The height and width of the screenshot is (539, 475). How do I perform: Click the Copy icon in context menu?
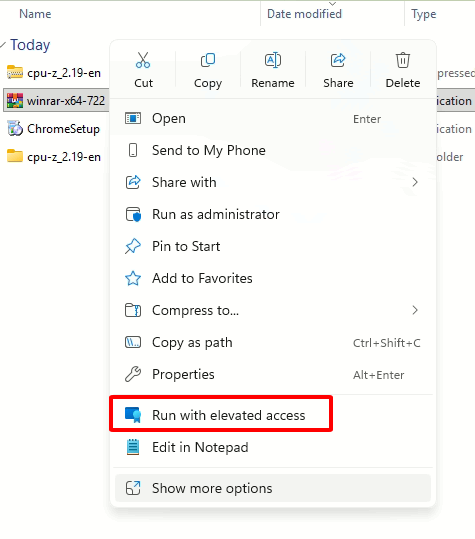click(208, 60)
